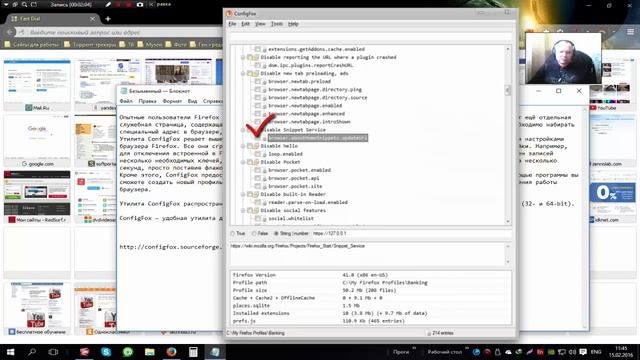Open the 'Фото' bookmarks folder

176,44
